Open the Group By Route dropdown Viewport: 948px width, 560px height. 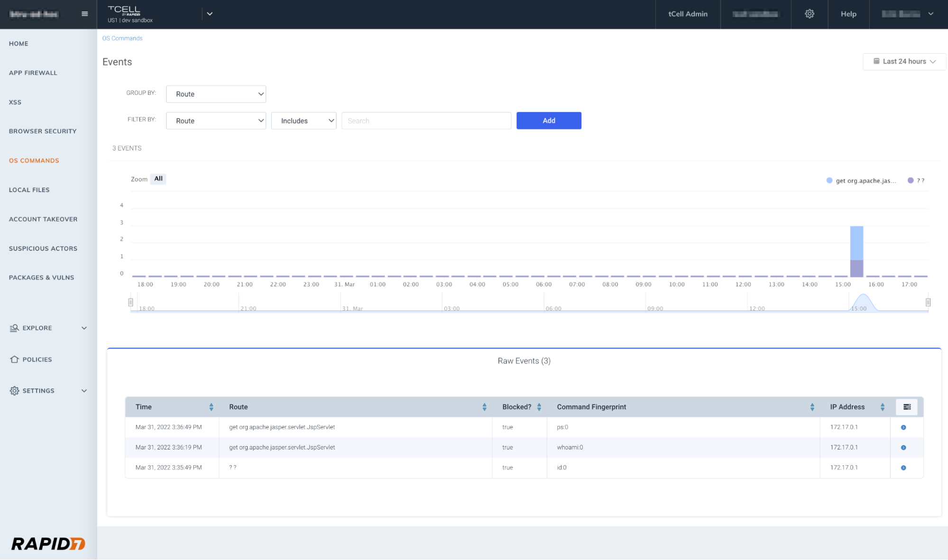(216, 94)
